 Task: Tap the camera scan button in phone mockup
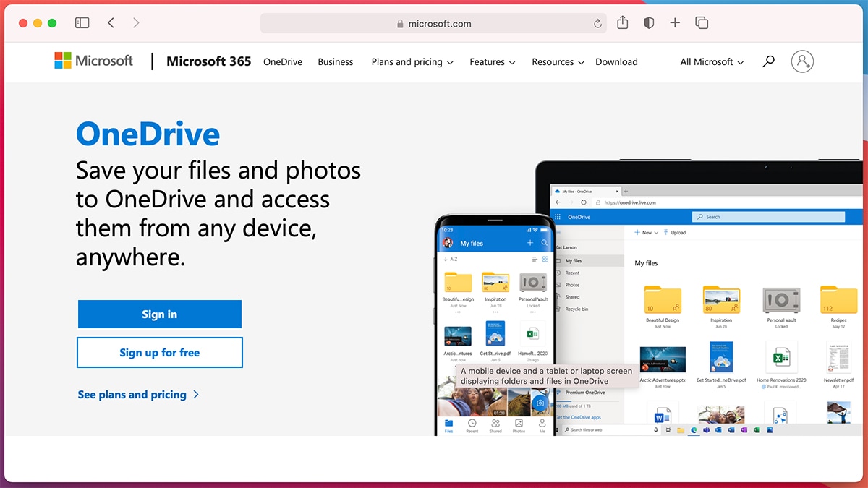[540, 403]
